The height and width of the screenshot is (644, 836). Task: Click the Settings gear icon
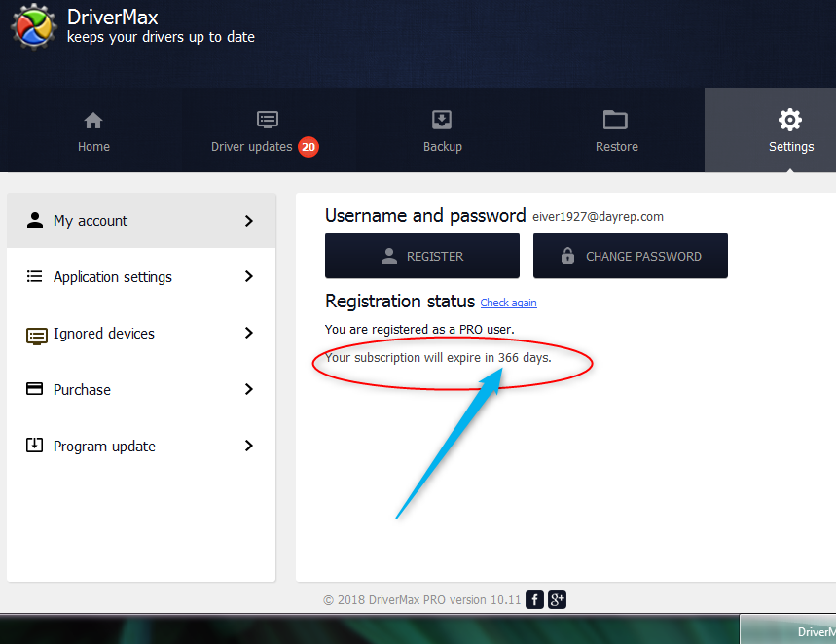789,120
